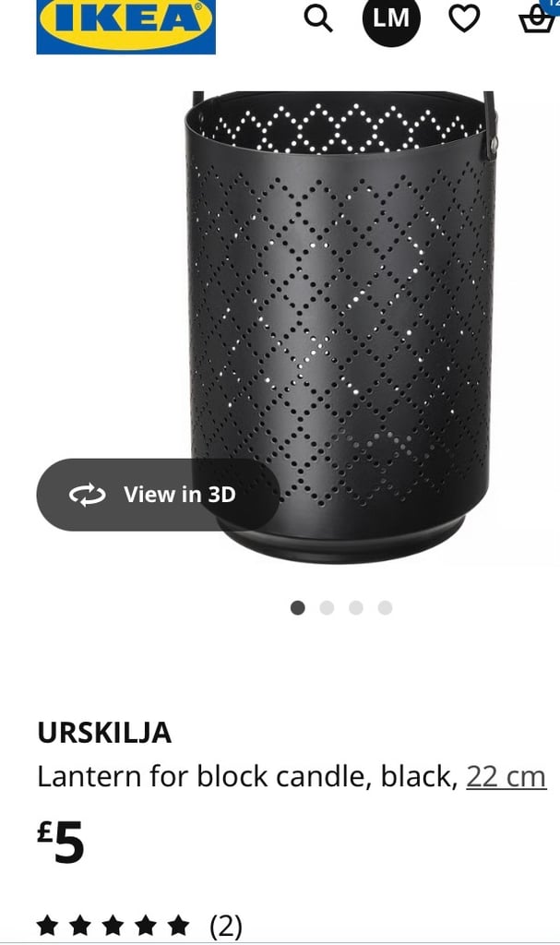Select second image carousel dot
Viewport: 560px width, 945px height.
327,607
